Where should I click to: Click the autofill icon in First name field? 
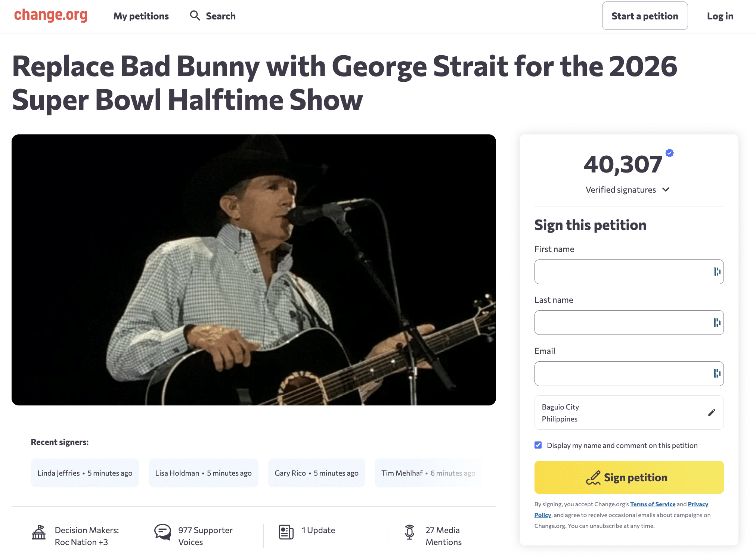717,272
